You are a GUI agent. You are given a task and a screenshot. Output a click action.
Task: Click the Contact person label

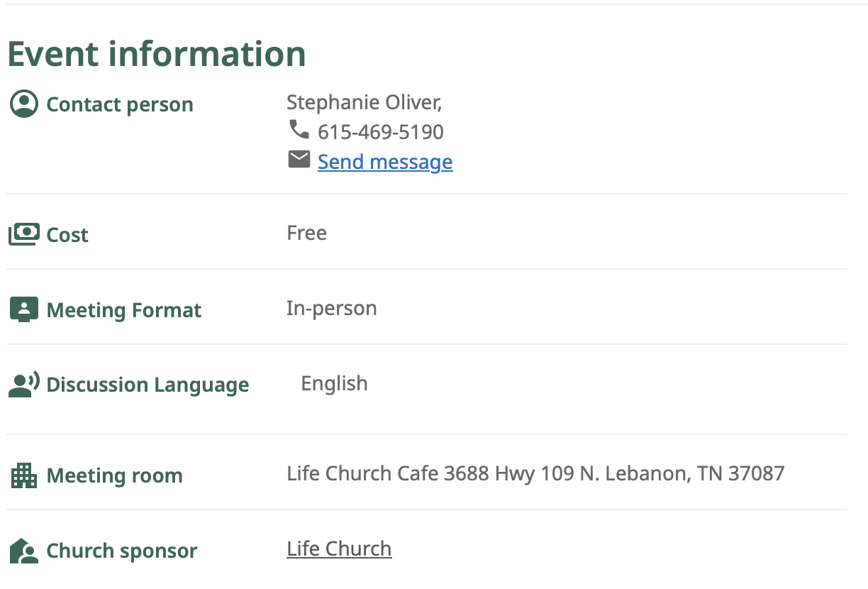[120, 104]
